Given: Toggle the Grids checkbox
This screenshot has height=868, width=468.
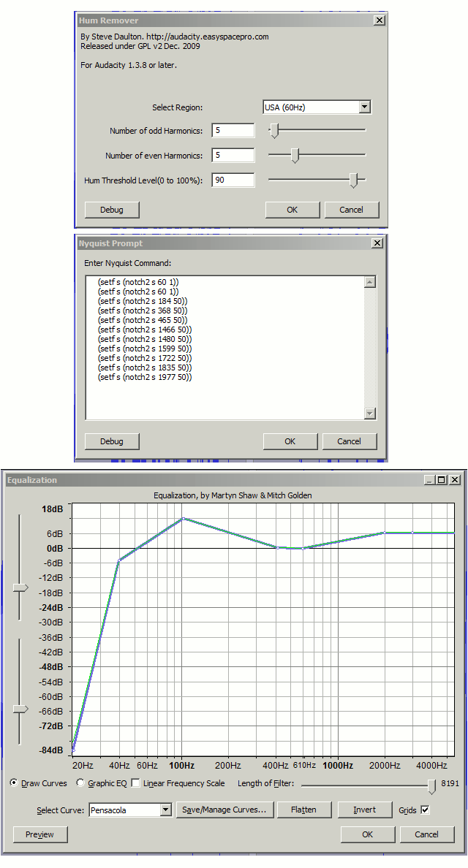Looking at the screenshot, I should pyautogui.click(x=426, y=810).
